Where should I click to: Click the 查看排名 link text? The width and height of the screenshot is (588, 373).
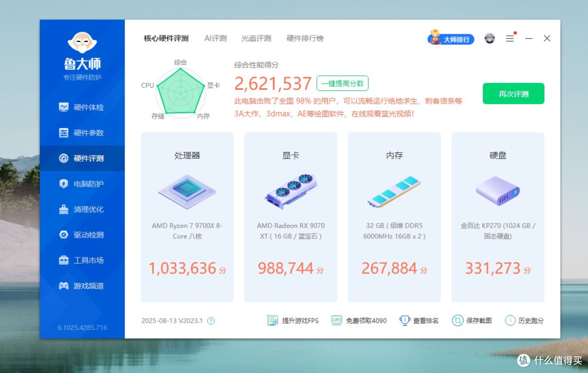pos(426,321)
